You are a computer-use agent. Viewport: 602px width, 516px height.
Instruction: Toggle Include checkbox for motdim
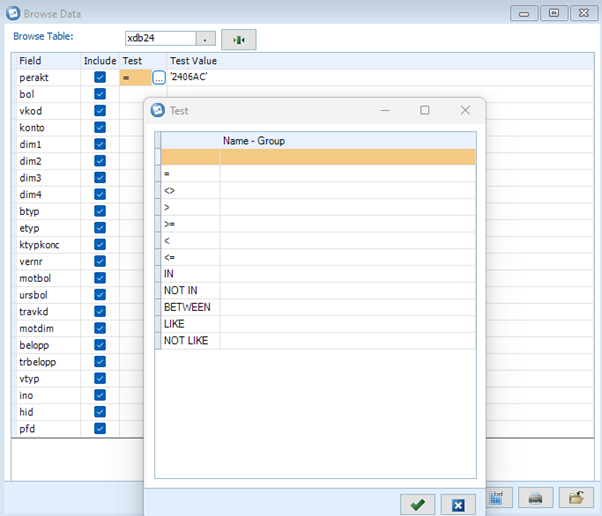[100, 328]
